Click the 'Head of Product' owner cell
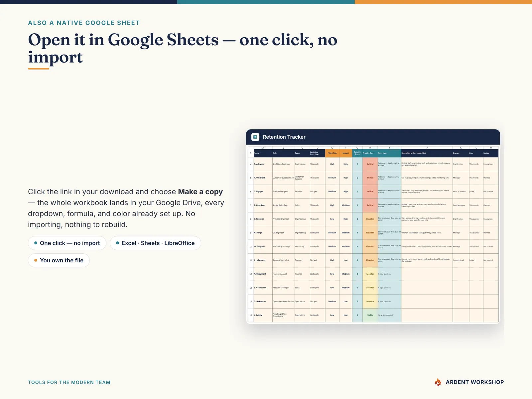Viewport: 532px width, 399px height. pos(461,192)
